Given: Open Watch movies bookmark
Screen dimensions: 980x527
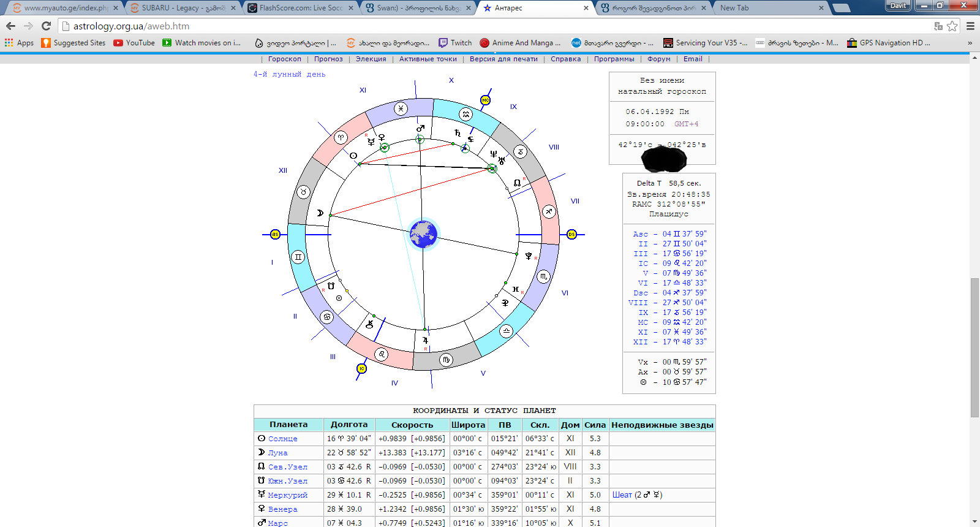Looking at the screenshot, I should [202, 43].
